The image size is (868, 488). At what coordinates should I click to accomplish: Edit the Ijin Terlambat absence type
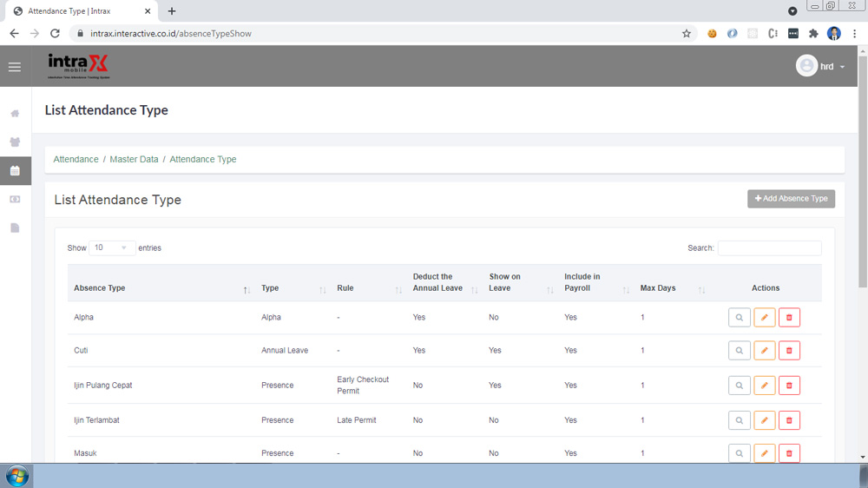[764, 420]
